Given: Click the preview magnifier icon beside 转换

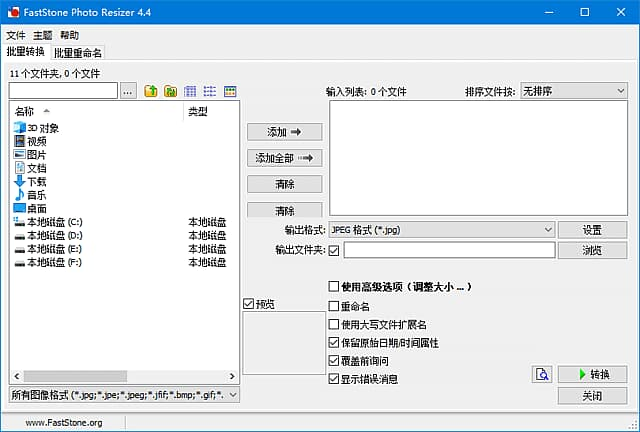Looking at the screenshot, I should 542,374.
